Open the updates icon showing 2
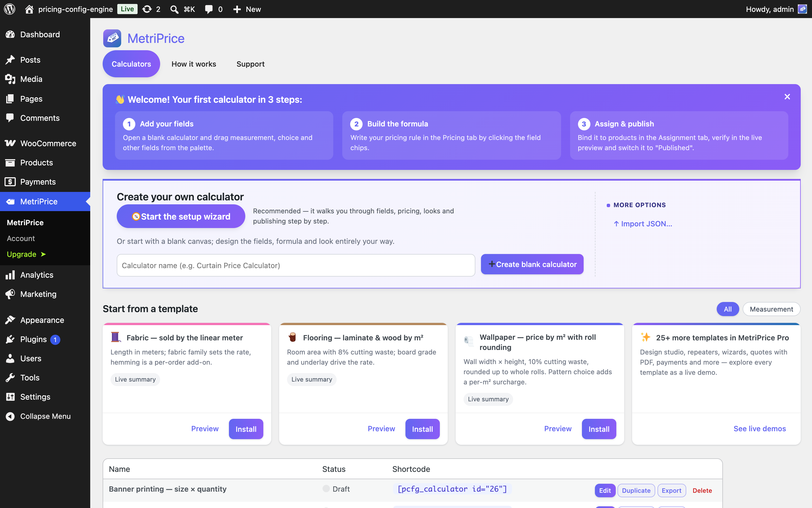 click(x=147, y=9)
